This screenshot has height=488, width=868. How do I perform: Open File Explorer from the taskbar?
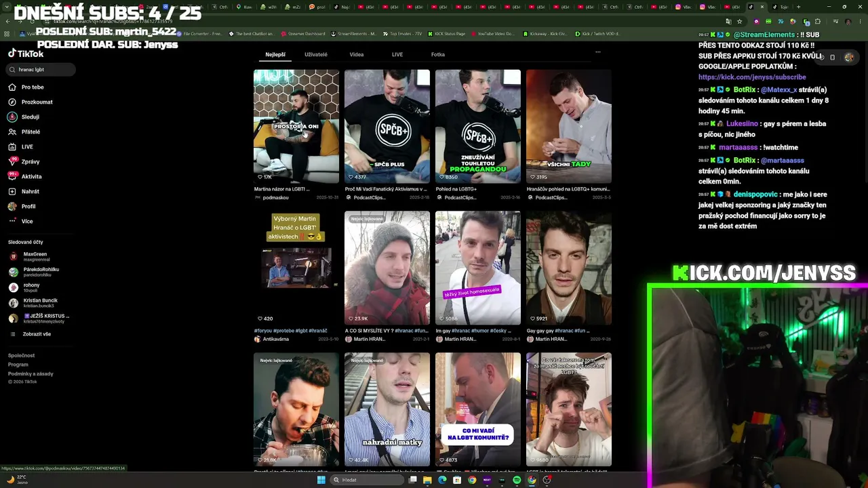427,480
